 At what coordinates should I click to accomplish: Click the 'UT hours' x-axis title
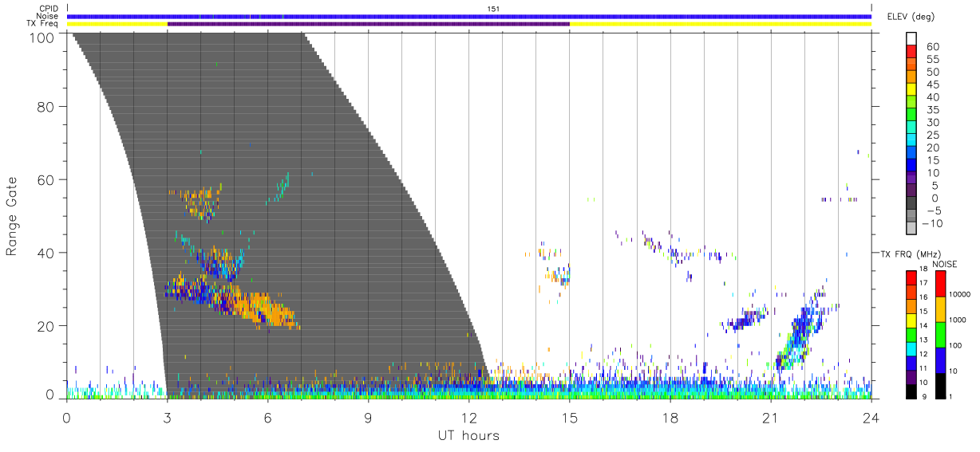(468, 435)
